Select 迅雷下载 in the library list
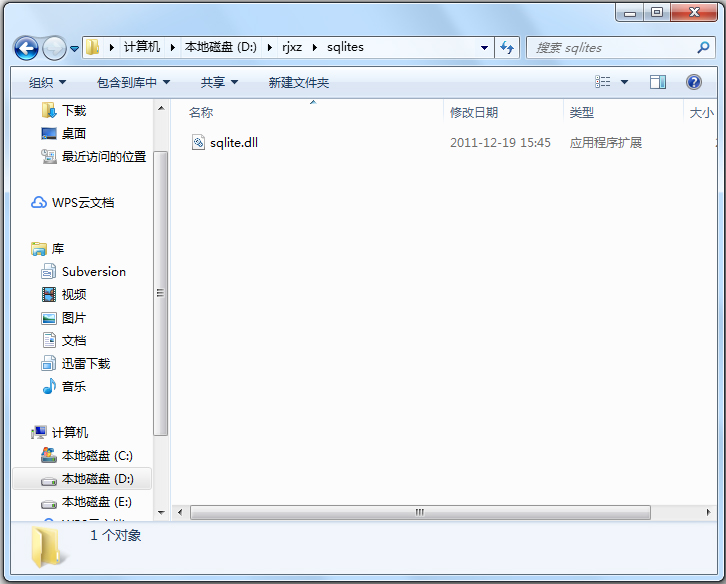 pyautogui.click(x=85, y=364)
